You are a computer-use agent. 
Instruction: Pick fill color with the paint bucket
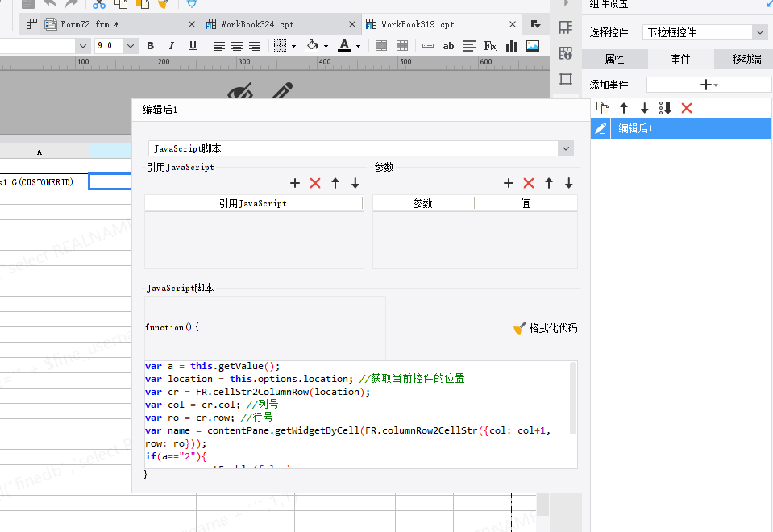pyautogui.click(x=312, y=45)
